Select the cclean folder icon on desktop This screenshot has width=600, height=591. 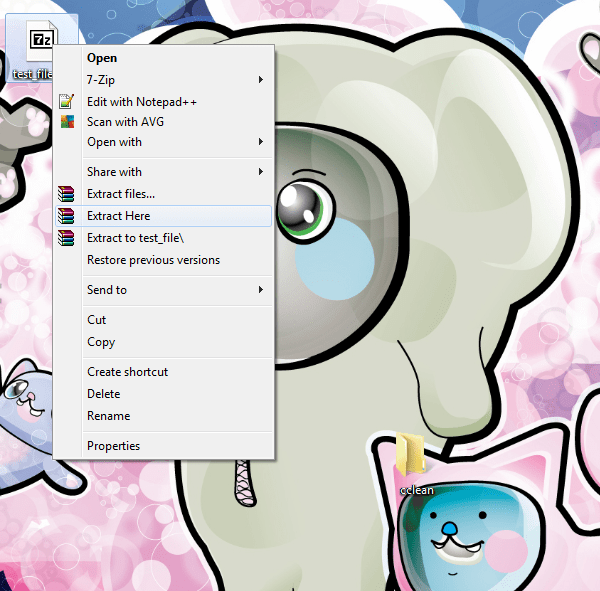click(410, 455)
